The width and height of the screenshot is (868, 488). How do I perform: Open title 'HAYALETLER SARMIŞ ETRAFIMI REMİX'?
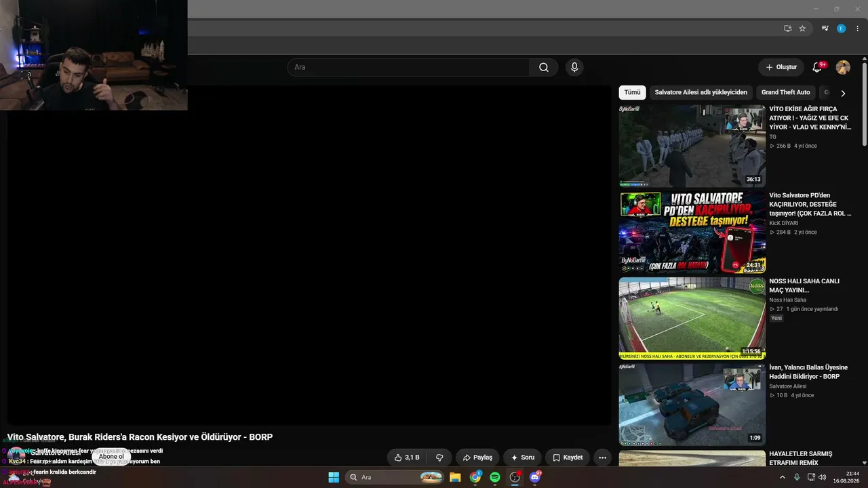(800, 458)
